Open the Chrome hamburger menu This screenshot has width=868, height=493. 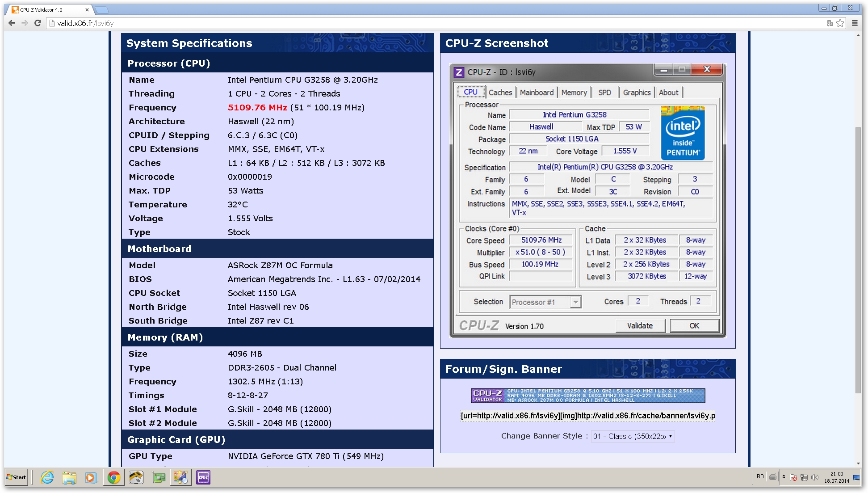pos(855,23)
